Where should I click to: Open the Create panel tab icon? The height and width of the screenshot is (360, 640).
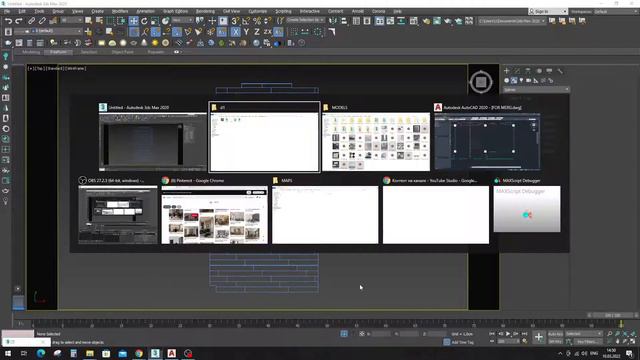507,71
